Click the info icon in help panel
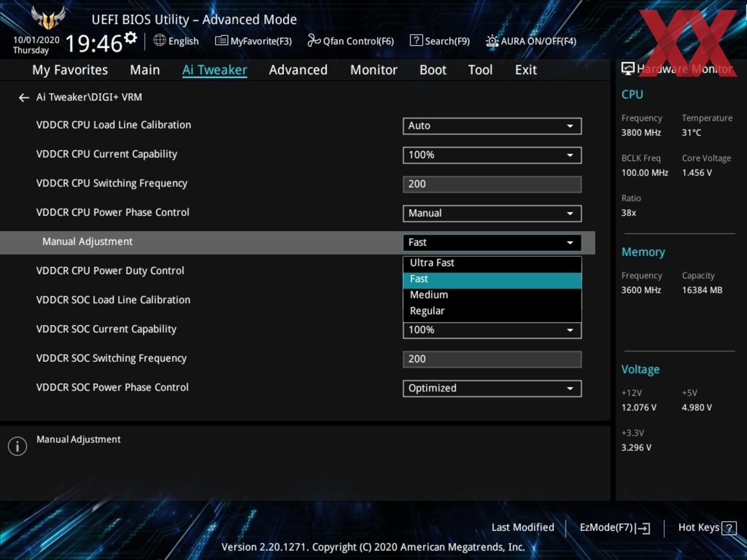 click(18, 446)
